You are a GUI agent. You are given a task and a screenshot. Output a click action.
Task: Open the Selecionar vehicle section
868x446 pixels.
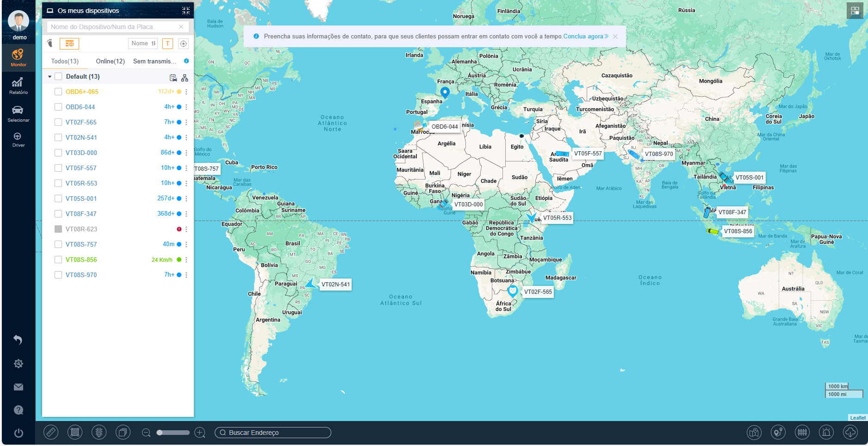19,113
